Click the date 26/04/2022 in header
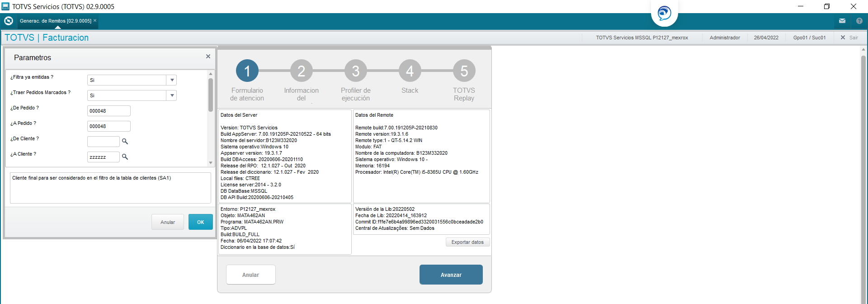868x304 pixels. 766,38
